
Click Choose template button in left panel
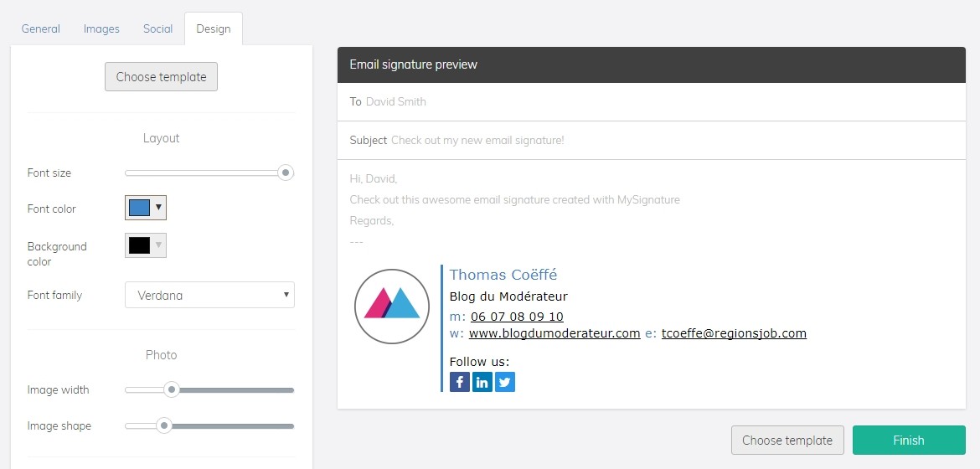click(x=162, y=77)
